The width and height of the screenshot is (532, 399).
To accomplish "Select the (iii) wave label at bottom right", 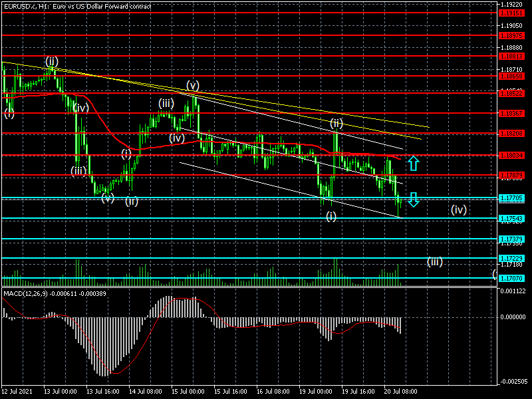I will [x=434, y=262].
